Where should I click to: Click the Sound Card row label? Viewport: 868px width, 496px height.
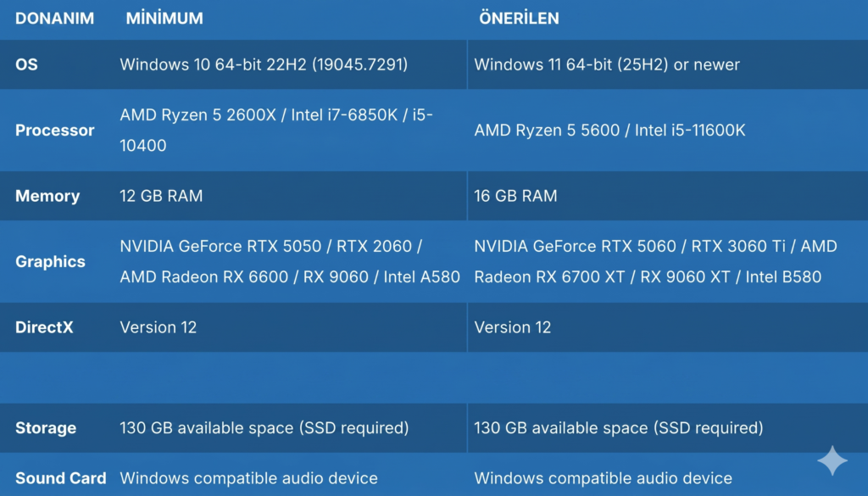[61, 478]
